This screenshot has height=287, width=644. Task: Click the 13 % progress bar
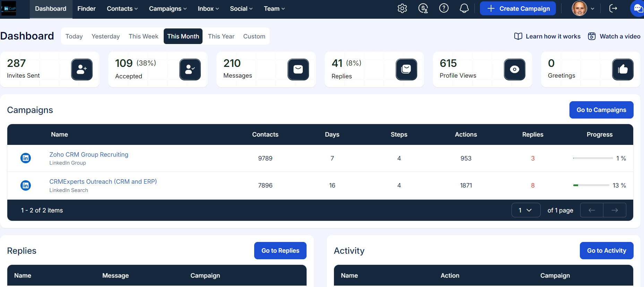point(591,185)
